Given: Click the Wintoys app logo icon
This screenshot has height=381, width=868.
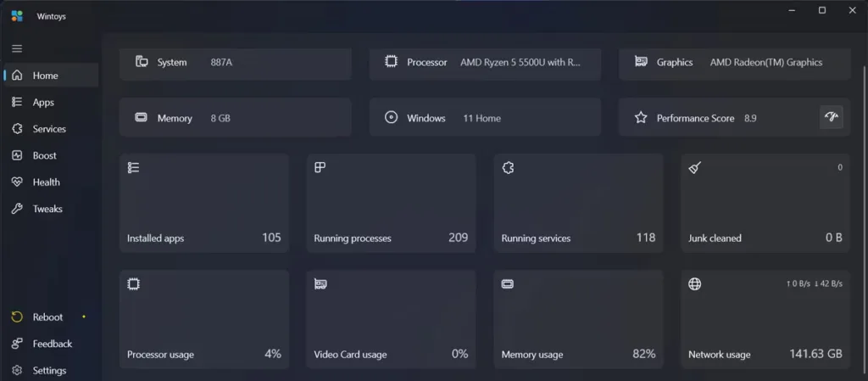Looking at the screenshot, I should tap(17, 16).
